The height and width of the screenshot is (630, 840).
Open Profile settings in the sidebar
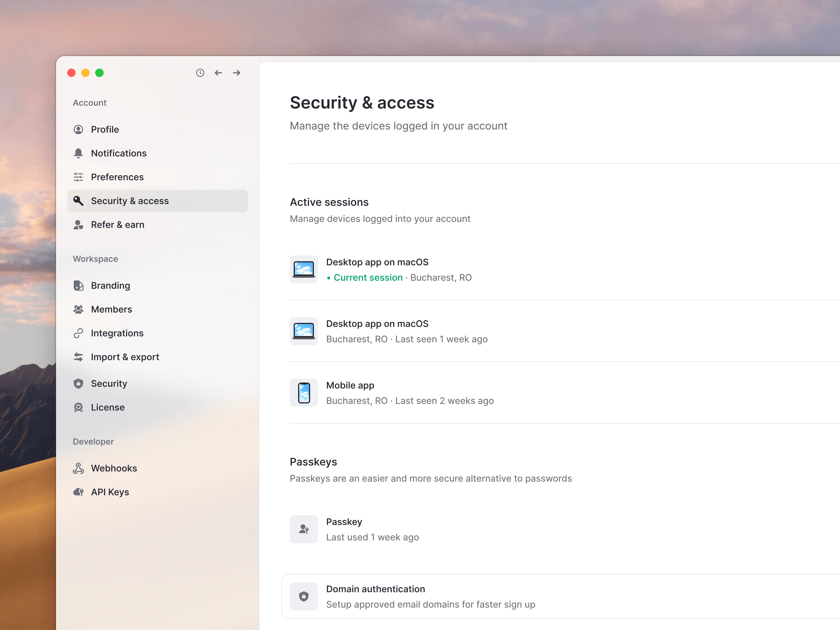[x=105, y=129]
